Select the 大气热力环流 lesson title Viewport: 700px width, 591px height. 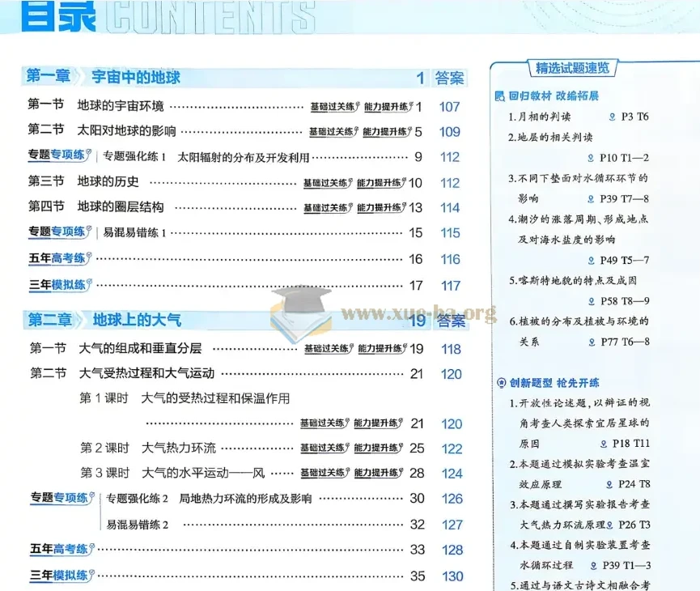pyautogui.click(x=179, y=448)
